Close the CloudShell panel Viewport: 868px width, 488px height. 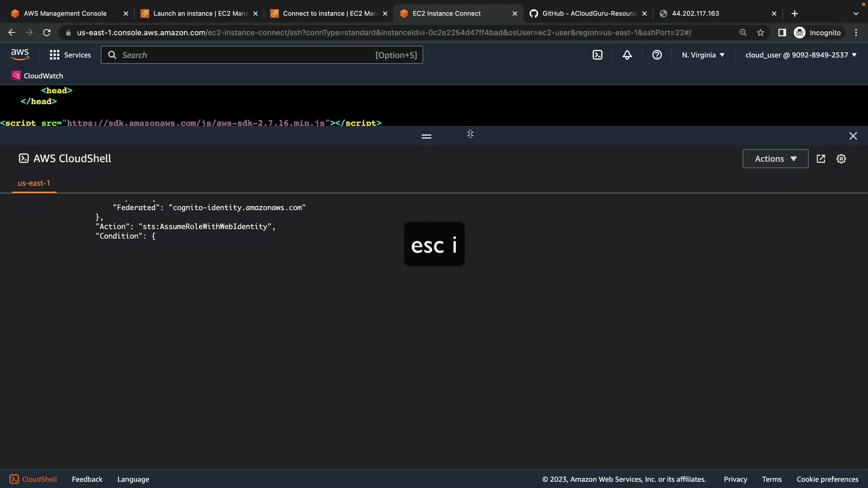click(x=853, y=136)
